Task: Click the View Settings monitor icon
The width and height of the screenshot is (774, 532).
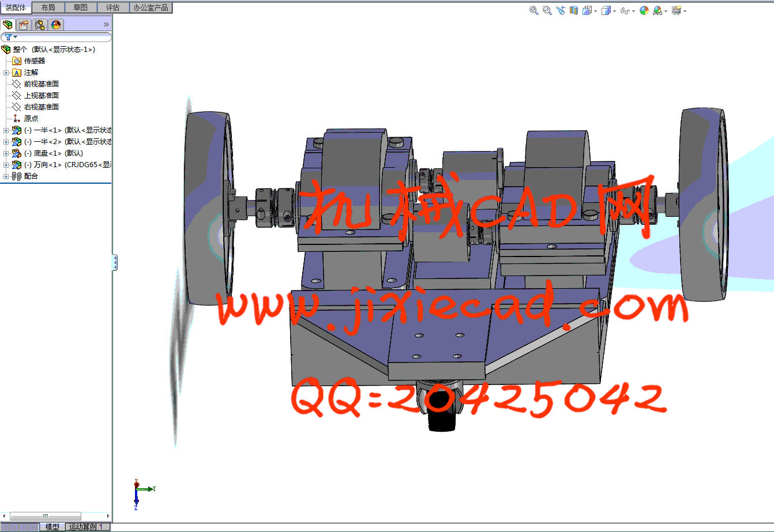Action: pyautogui.click(x=676, y=10)
